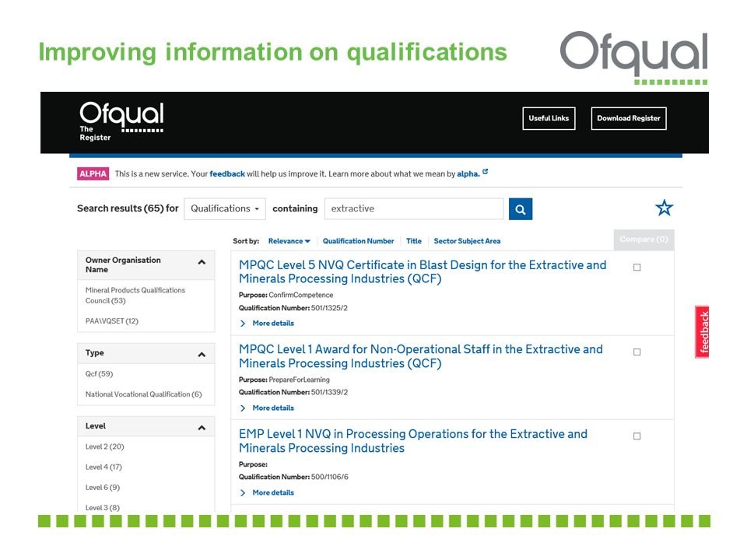Click the star favourites icon
747x560 pixels.
664,208
